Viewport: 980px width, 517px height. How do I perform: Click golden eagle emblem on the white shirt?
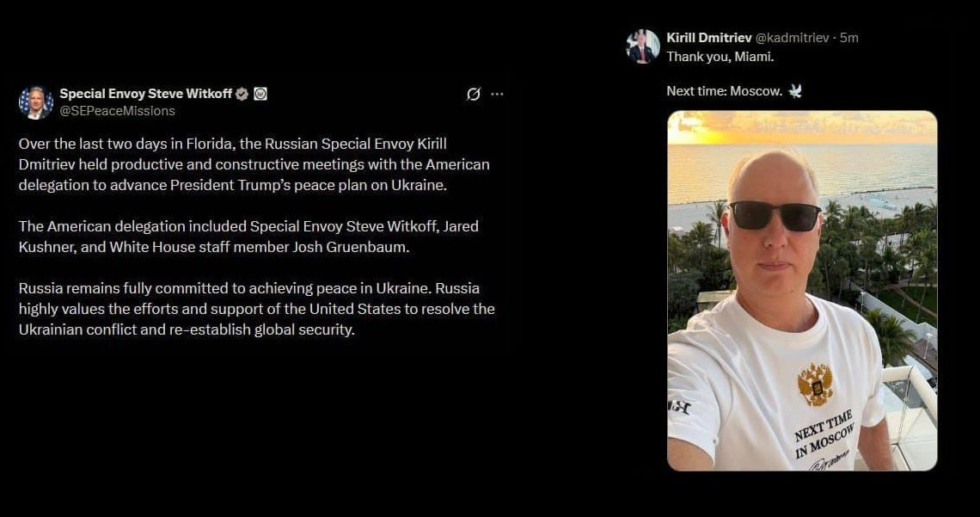point(816,385)
